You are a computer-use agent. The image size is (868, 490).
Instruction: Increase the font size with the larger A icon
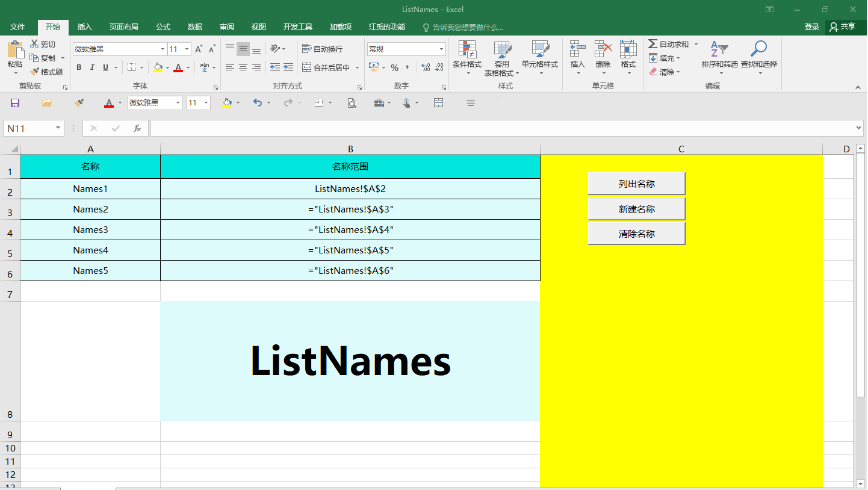[x=199, y=49]
